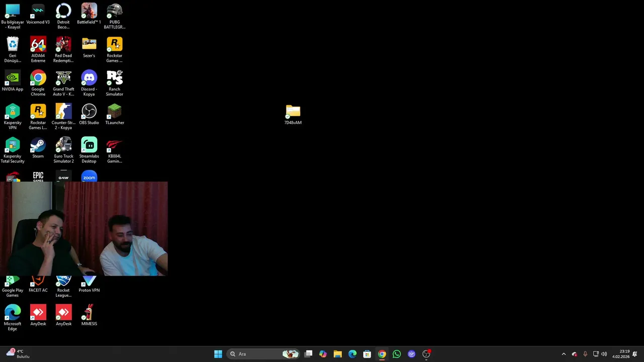The height and width of the screenshot is (362, 644).
Task: Select Euro Truck Simulator 2 icon
Action: [63, 150]
